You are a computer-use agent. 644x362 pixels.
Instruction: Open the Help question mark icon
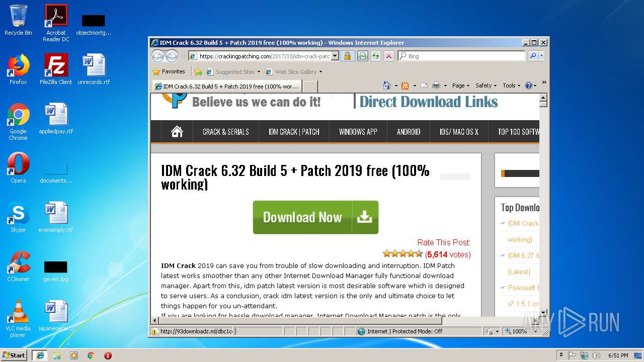coord(528,85)
